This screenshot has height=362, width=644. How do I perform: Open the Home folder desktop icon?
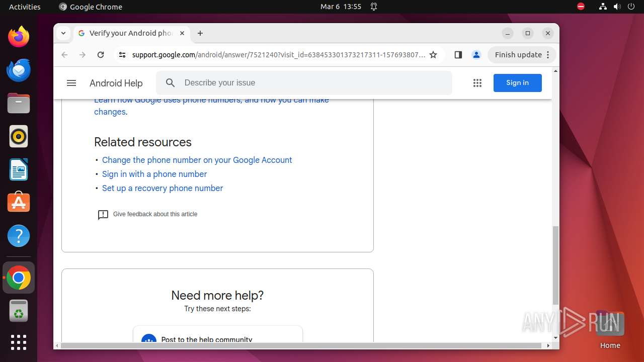(x=610, y=330)
